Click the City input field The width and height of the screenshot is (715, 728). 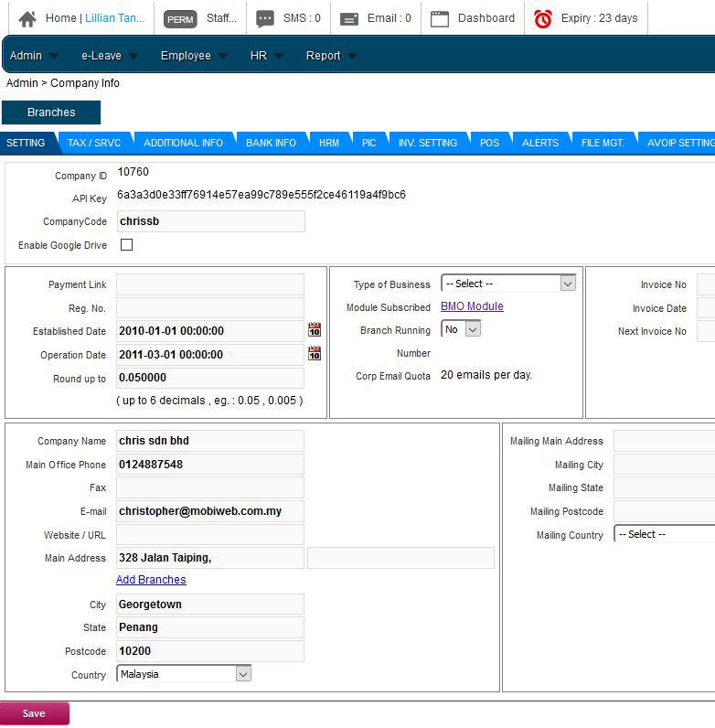[x=210, y=604]
